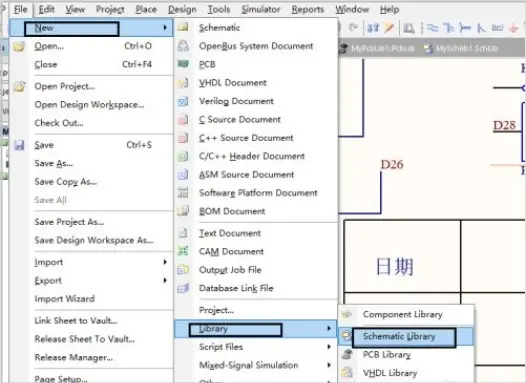Viewport: 526px width, 383px height.
Task: Select the D26 label on schematic
Action: pos(392,164)
